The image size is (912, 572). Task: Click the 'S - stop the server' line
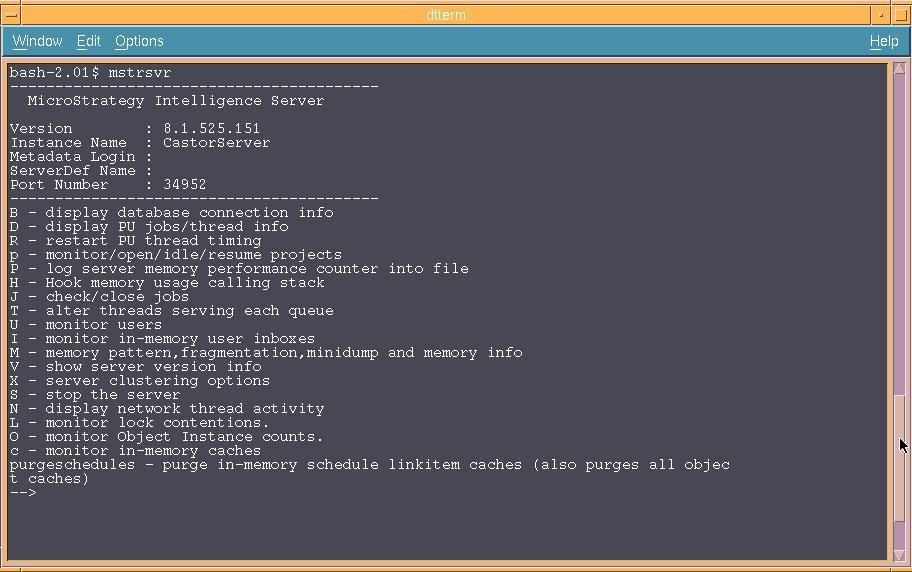click(x=95, y=394)
